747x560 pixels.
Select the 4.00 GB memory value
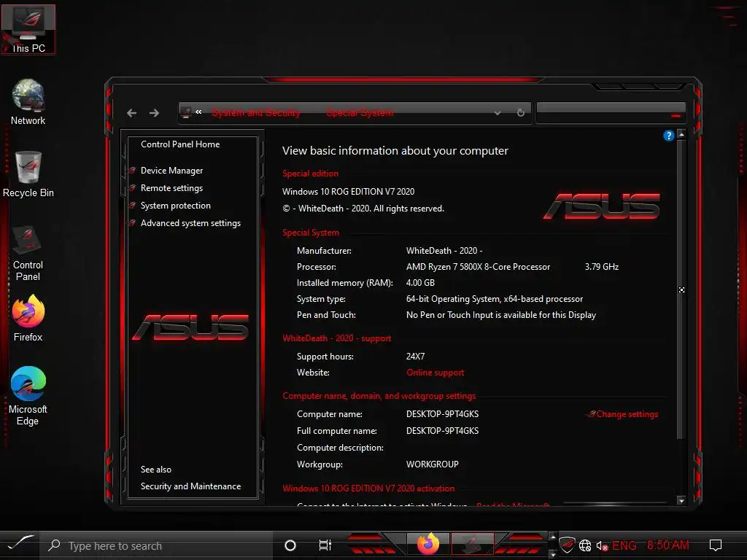coord(420,283)
